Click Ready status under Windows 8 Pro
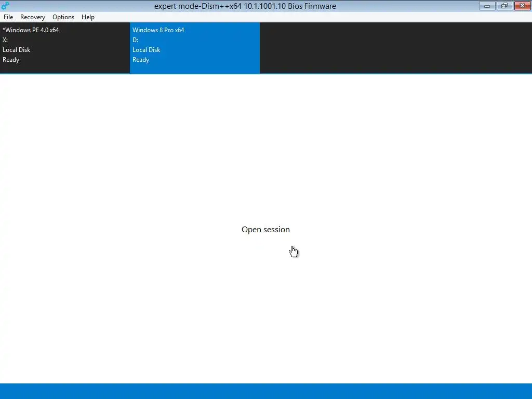 [x=141, y=60]
